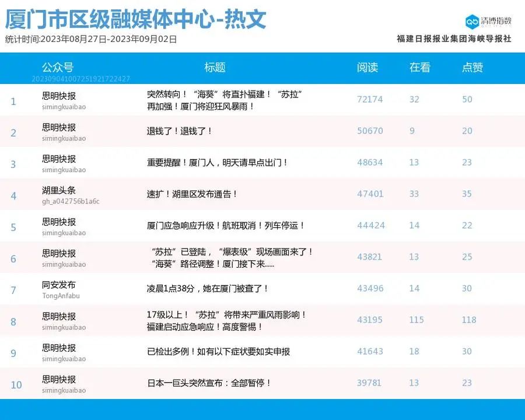525x420 pixels.
Task: Open article titled 退钱了！退钱了！
Action: [180, 131]
